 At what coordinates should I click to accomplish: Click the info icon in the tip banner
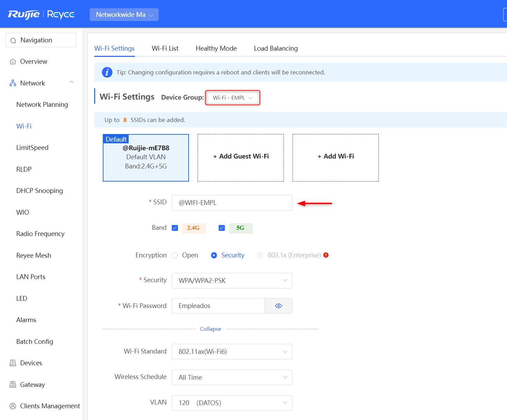tap(107, 72)
